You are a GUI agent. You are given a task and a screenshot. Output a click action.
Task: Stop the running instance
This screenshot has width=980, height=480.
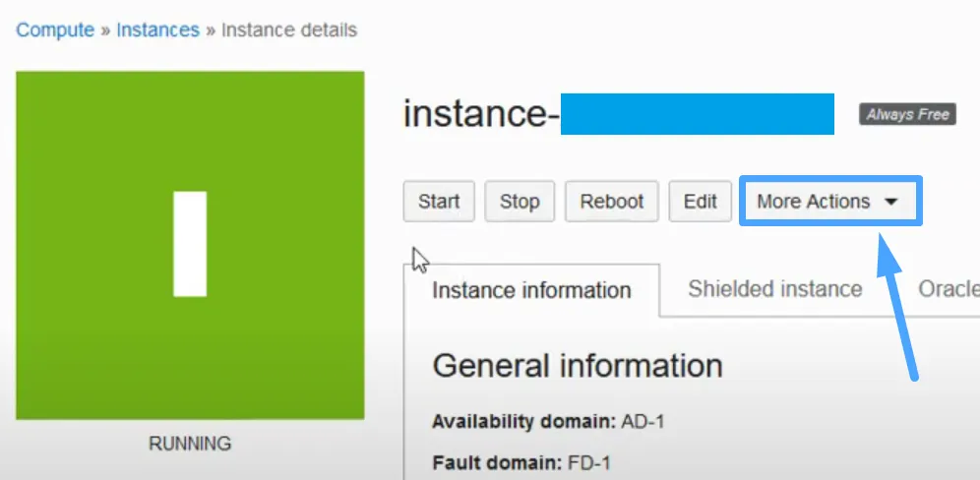click(520, 202)
